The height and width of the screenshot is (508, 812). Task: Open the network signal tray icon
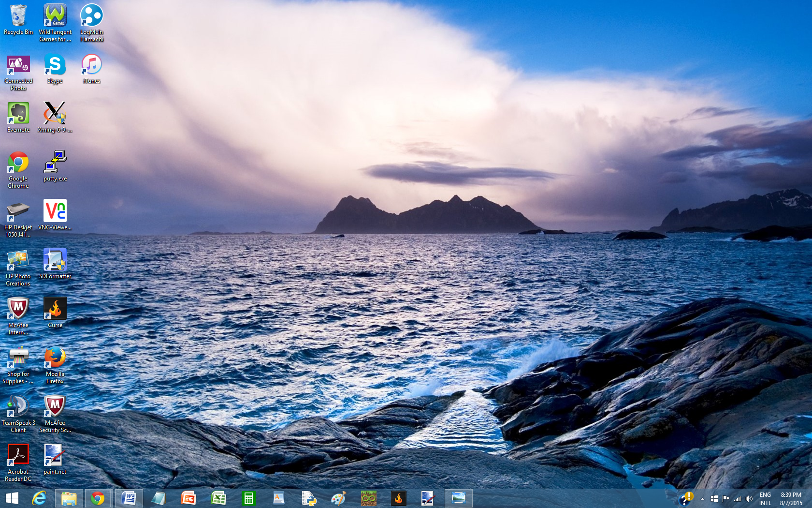tap(737, 499)
